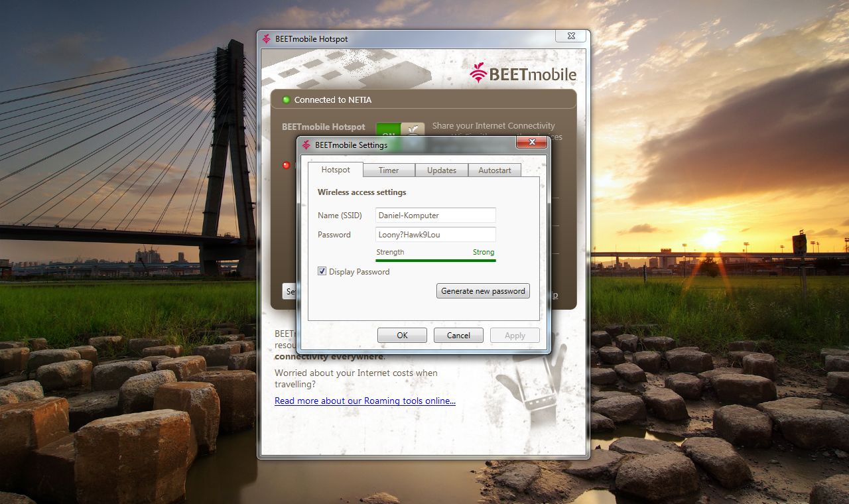Click the Name (SSID) input field

point(436,216)
